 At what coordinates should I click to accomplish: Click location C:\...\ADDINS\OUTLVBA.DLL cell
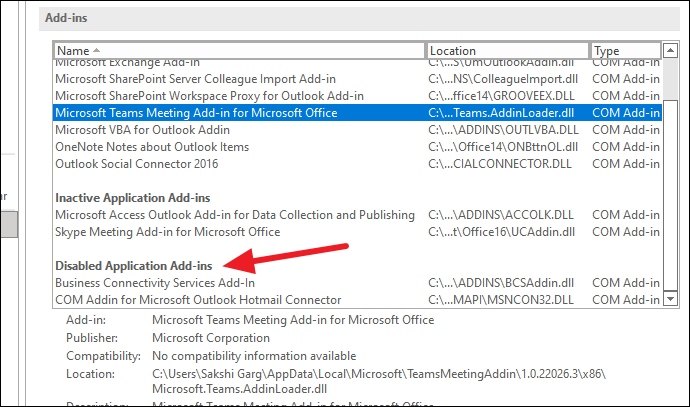point(503,130)
